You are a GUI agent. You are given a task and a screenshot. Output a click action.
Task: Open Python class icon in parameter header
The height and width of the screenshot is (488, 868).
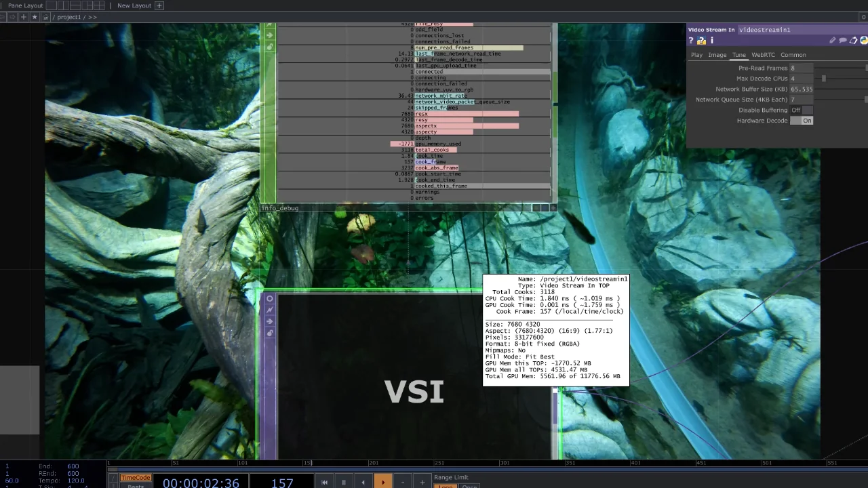coord(864,41)
